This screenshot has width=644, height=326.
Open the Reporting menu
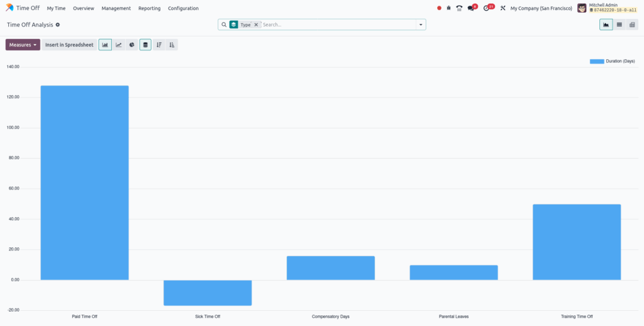point(149,8)
